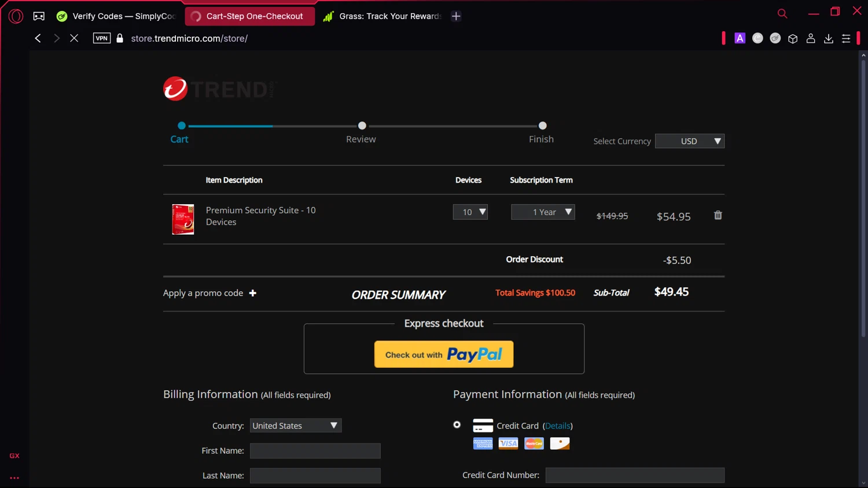The image size is (868, 488).
Task: Open GX Corner gamepad icon
Action: pyautogui.click(x=39, y=16)
